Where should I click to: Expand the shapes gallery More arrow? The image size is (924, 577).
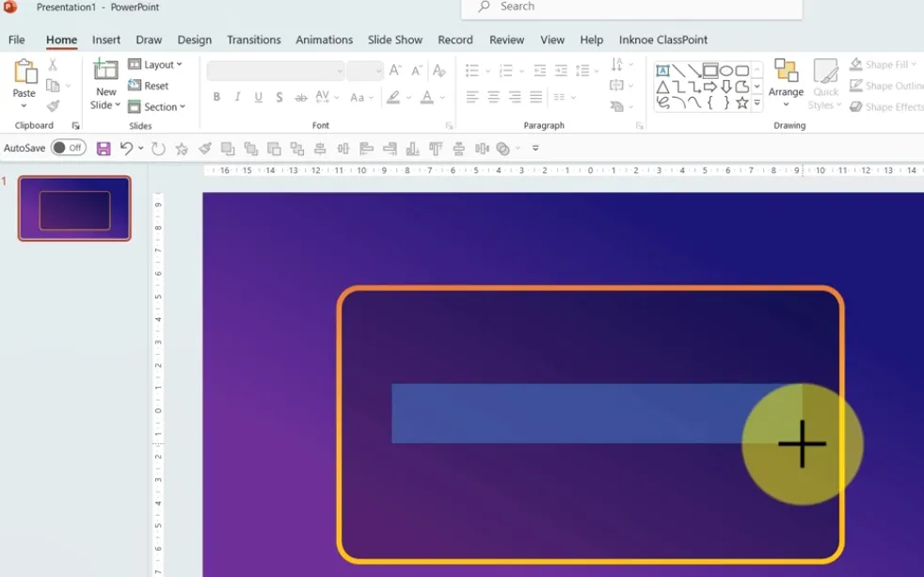point(757,104)
